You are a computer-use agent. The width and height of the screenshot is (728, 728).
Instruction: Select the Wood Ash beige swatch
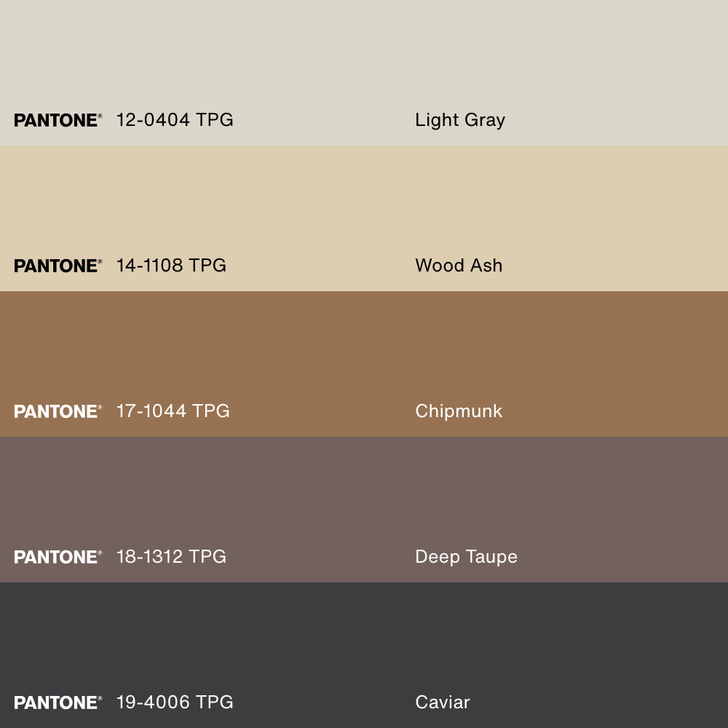364,204
